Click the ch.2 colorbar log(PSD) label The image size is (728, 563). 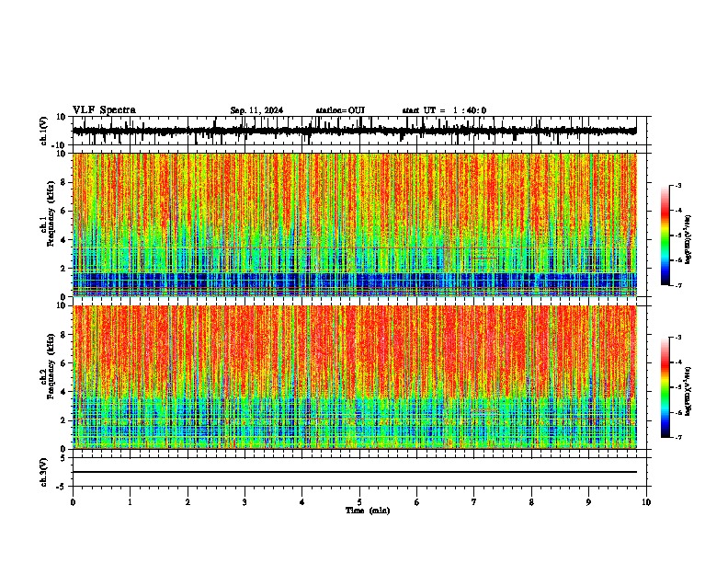point(688,391)
